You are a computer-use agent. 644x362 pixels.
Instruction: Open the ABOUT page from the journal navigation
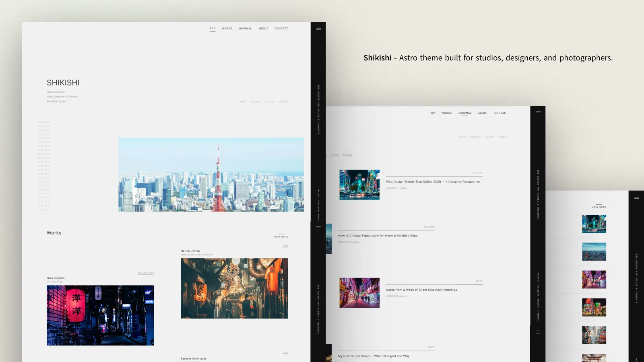(x=483, y=113)
